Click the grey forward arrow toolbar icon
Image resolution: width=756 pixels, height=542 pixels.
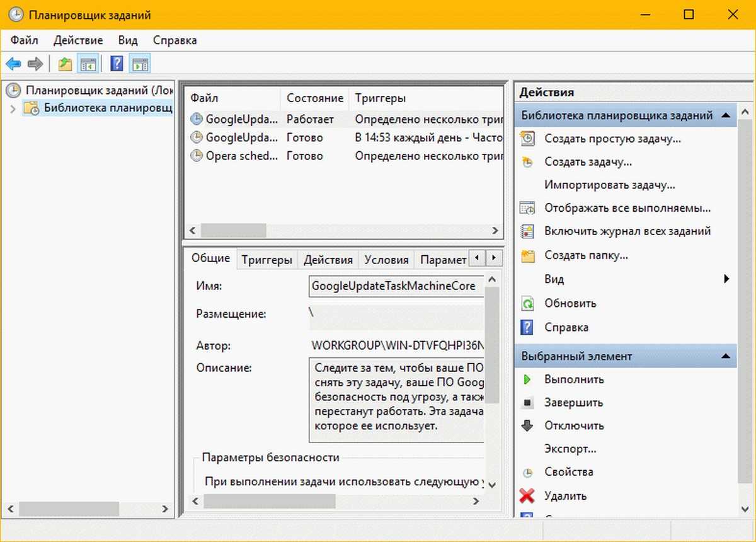point(35,64)
